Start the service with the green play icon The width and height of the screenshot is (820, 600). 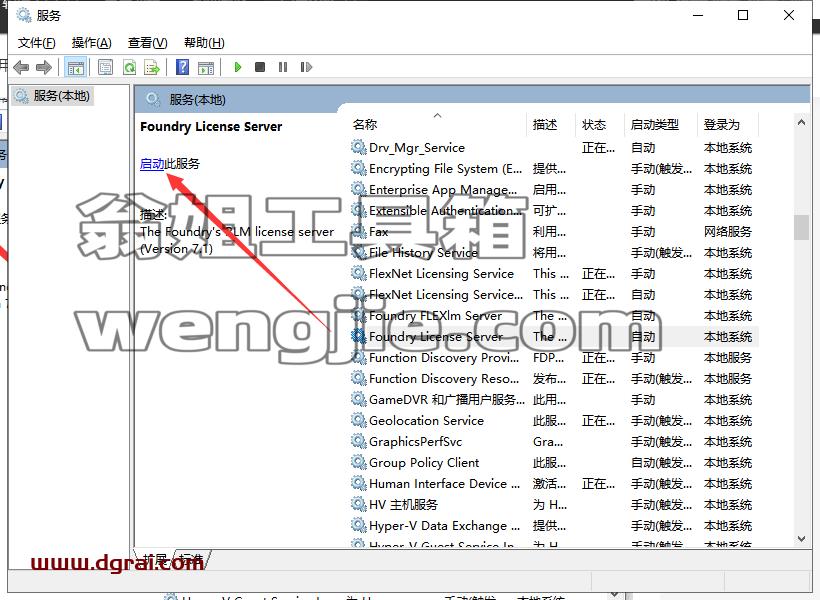237,67
